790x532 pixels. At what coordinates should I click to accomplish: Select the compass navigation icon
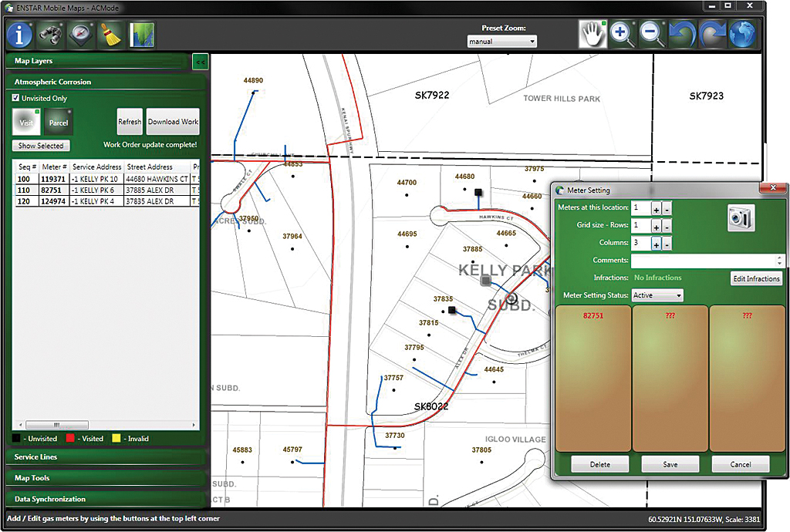pyautogui.click(x=81, y=35)
